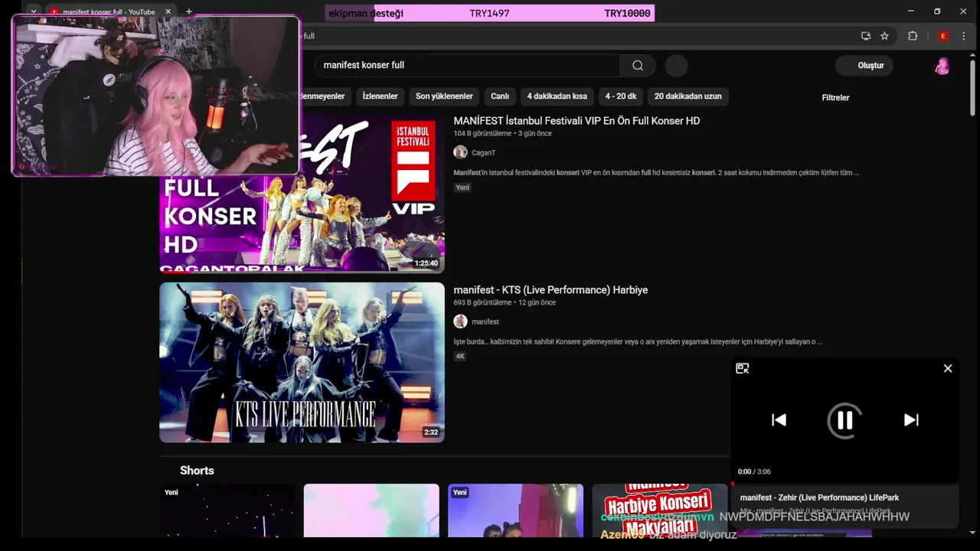
Task: Click the pink-haired streamer webcam overlay
Action: [155, 96]
